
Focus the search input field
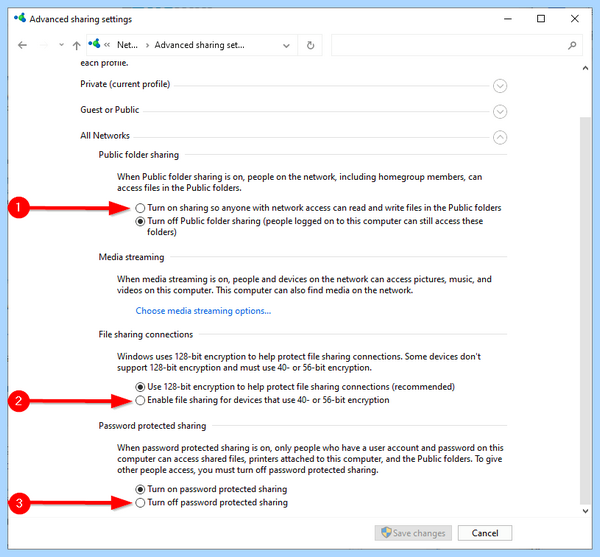(x=457, y=45)
